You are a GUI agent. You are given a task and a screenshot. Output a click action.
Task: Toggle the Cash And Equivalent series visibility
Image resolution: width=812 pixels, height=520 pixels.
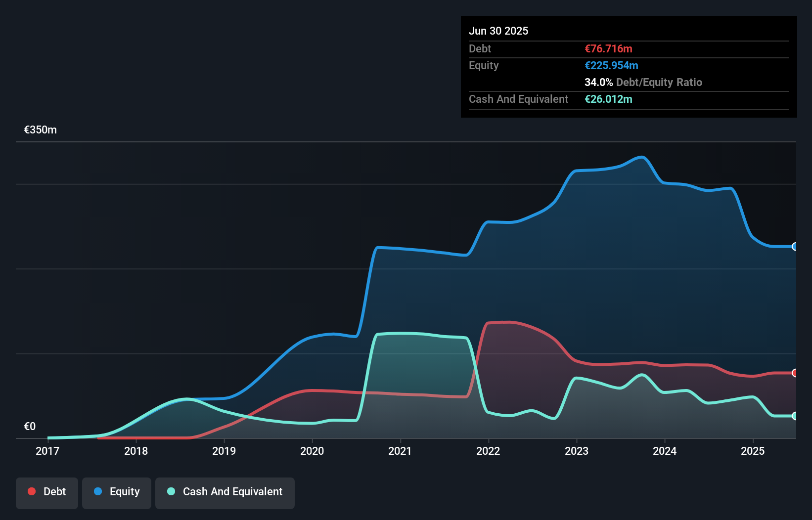pos(225,492)
